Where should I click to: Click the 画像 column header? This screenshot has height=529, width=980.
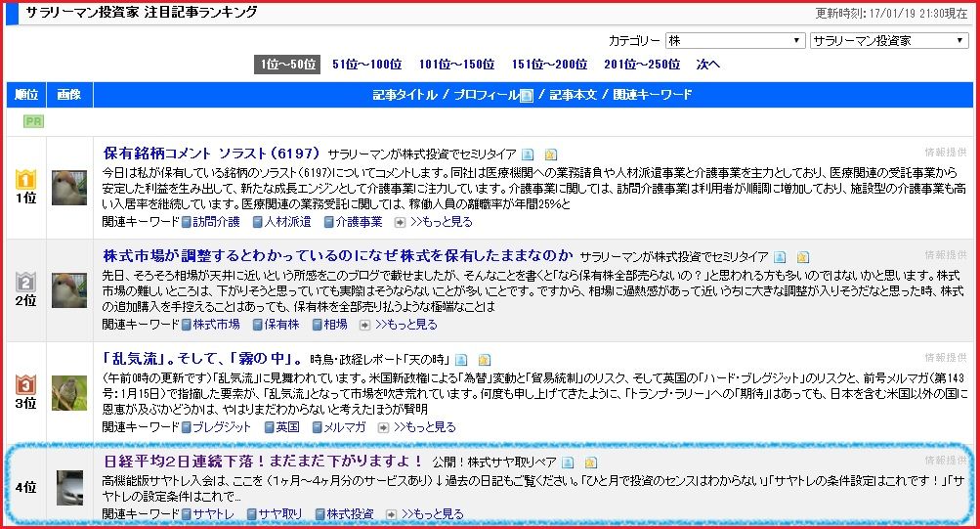69,95
